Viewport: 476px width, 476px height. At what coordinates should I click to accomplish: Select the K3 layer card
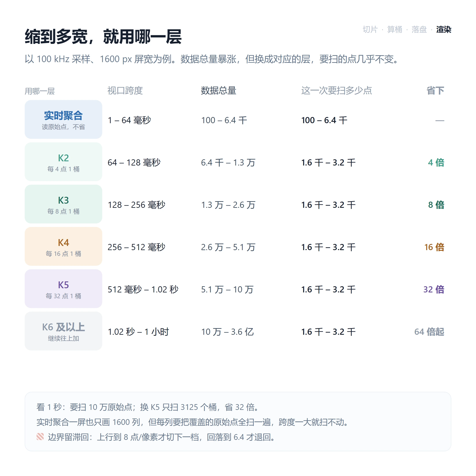(63, 204)
